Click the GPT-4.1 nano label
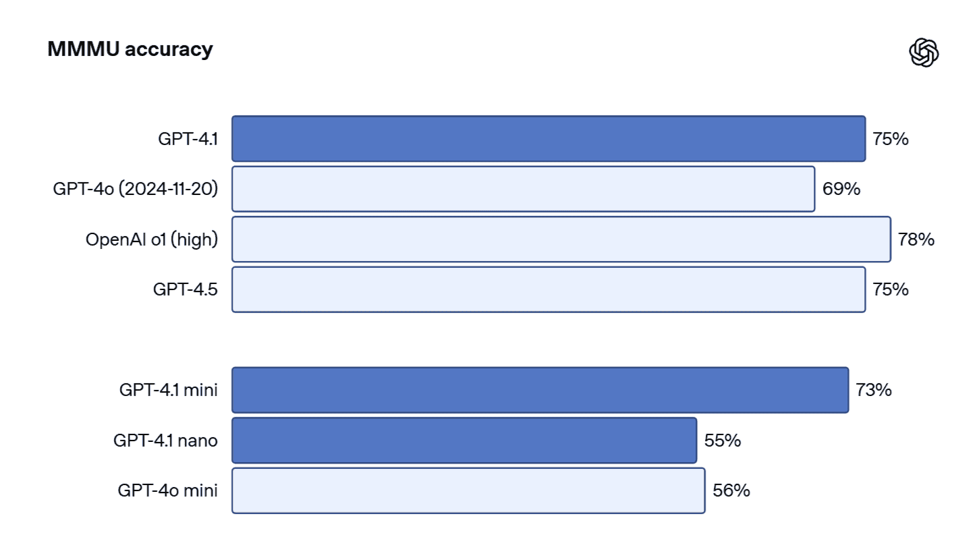Viewport: 973px width, 560px height. 165,441
